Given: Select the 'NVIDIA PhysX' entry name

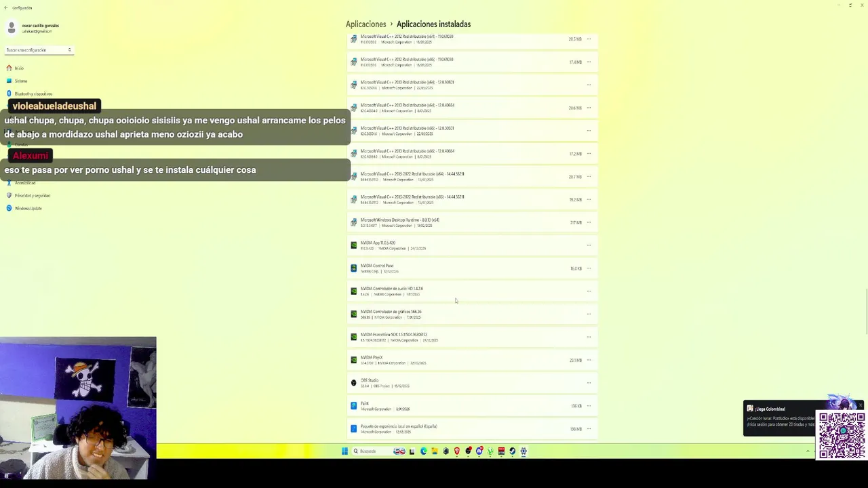Looking at the screenshot, I should coord(372,357).
